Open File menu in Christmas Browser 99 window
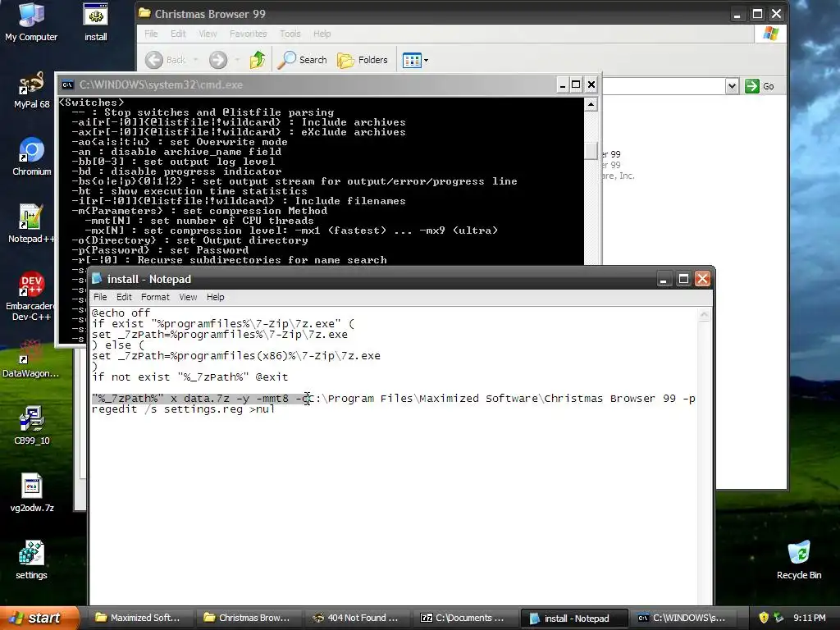The height and width of the screenshot is (630, 840). coord(151,34)
